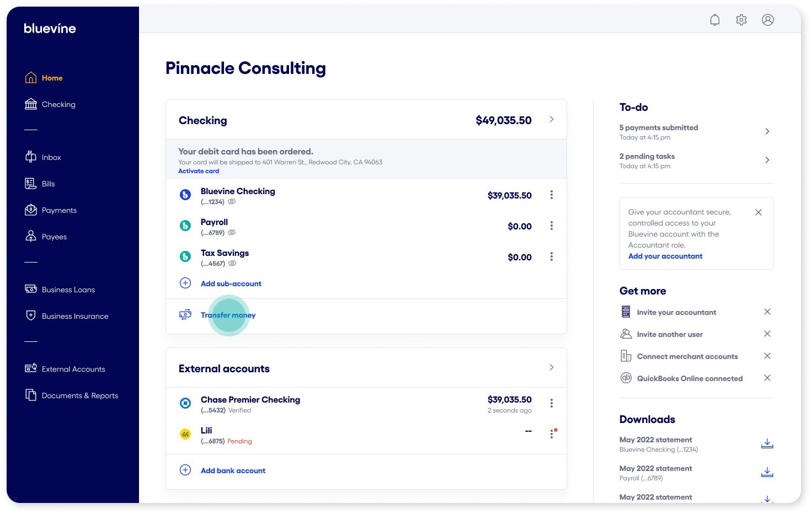
Task: Open the account profile icon
Action: (768, 19)
